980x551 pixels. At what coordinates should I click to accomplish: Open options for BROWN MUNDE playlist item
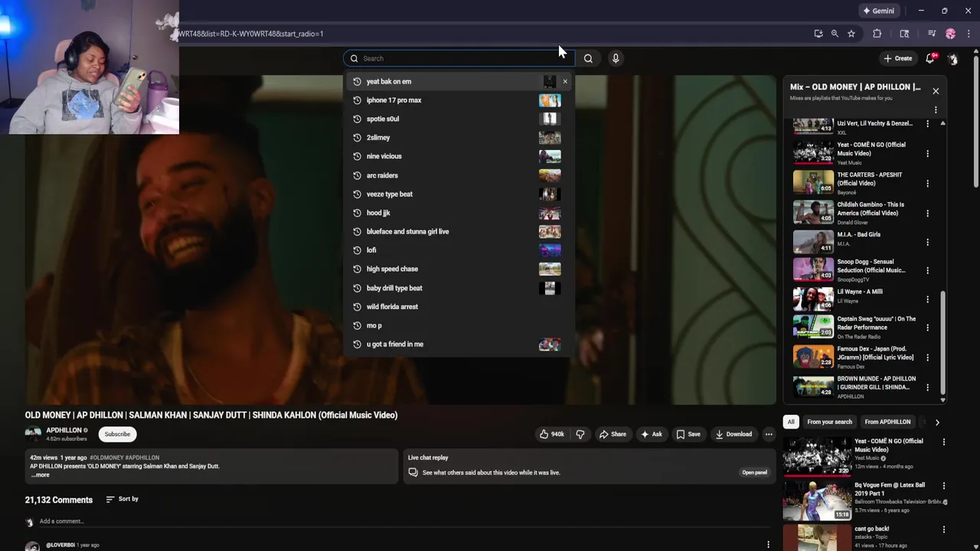[x=927, y=387]
